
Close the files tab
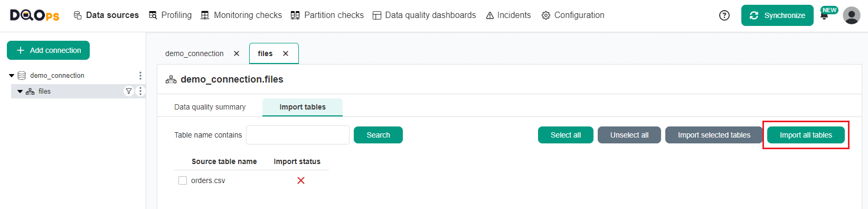tap(286, 53)
